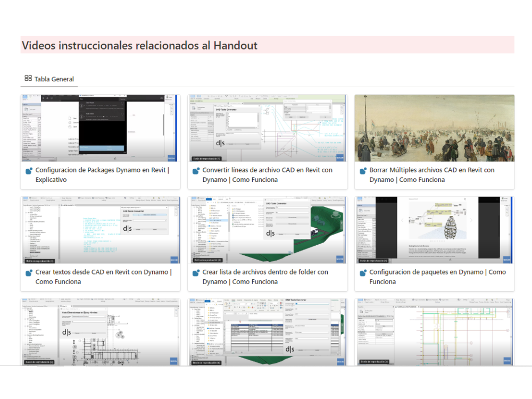Screen dimensions: 532x399
Task: Click page icon next to Convertir líneas title
Action: click(x=196, y=171)
